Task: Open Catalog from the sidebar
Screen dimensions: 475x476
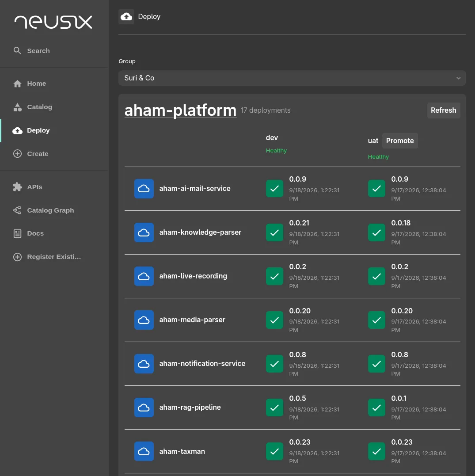Action: coord(54,107)
